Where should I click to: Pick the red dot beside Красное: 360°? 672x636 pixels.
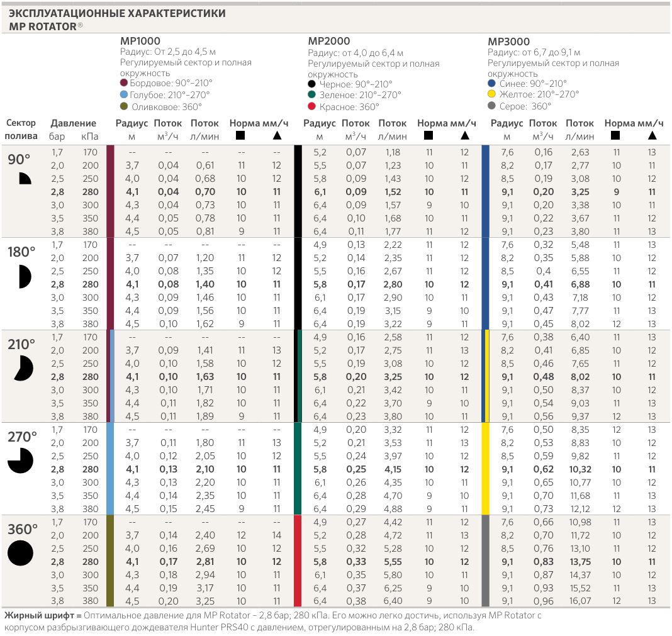click(x=312, y=106)
